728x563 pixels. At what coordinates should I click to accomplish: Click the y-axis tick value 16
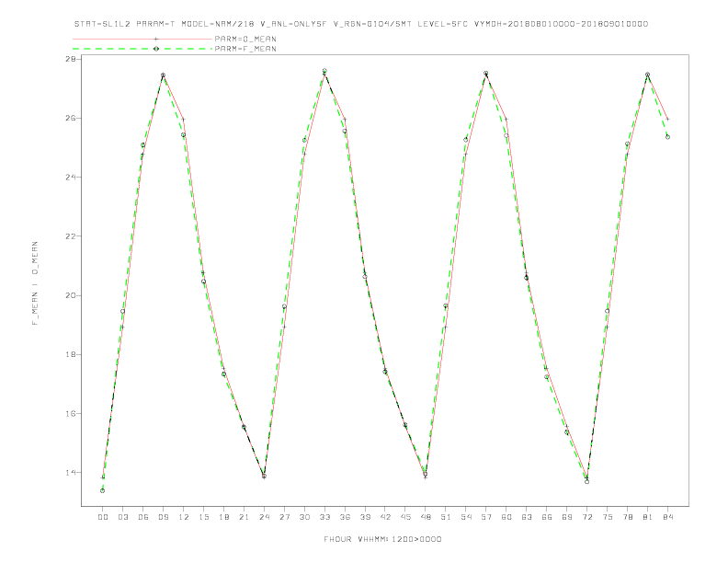pos(71,413)
